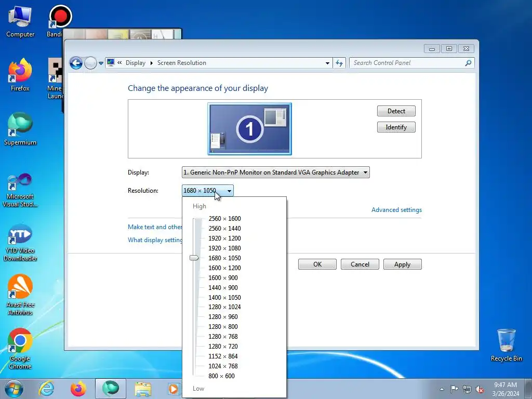Refresh the Control Panel address bar
This screenshot has width=532, height=399.
339,63
